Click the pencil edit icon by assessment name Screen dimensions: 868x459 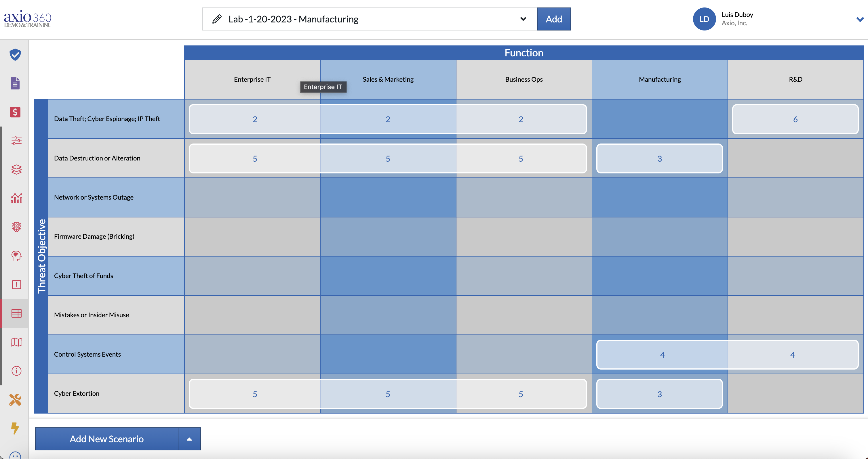pyautogui.click(x=217, y=19)
